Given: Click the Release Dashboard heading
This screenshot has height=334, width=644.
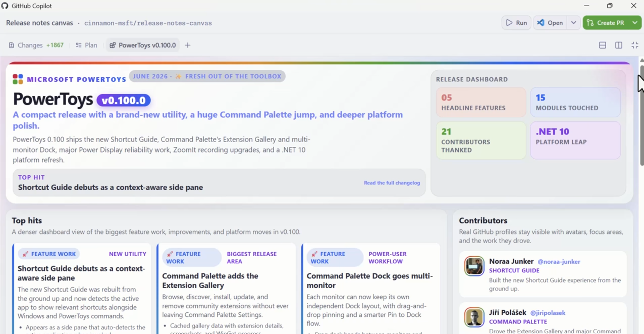Looking at the screenshot, I should coord(472,79).
